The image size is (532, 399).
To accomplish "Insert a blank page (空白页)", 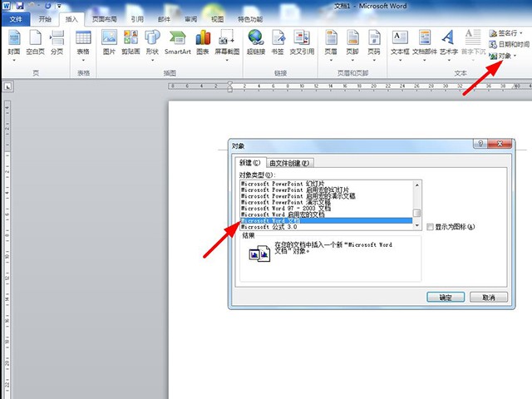I will 35,42.
